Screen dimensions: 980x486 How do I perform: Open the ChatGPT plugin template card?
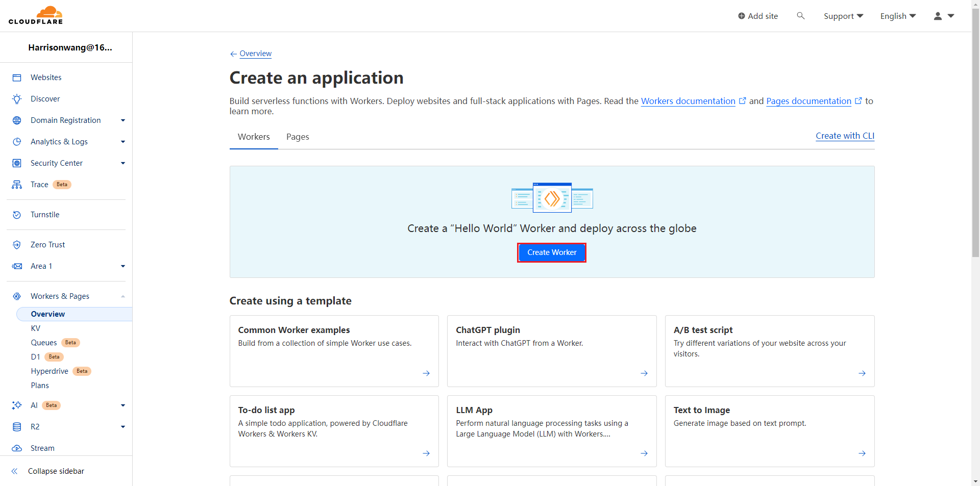(x=551, y=351)
